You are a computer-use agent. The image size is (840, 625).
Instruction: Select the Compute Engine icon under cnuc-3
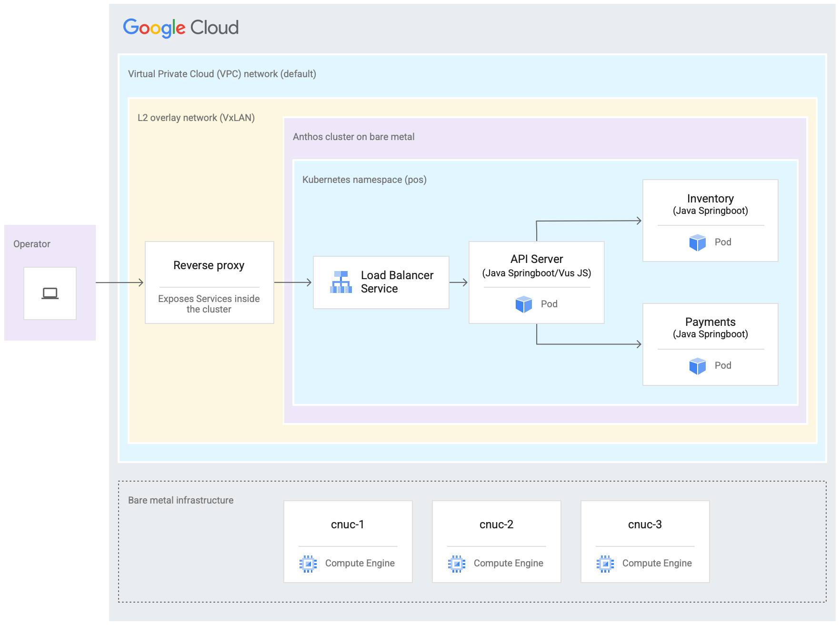pos(606,563)
